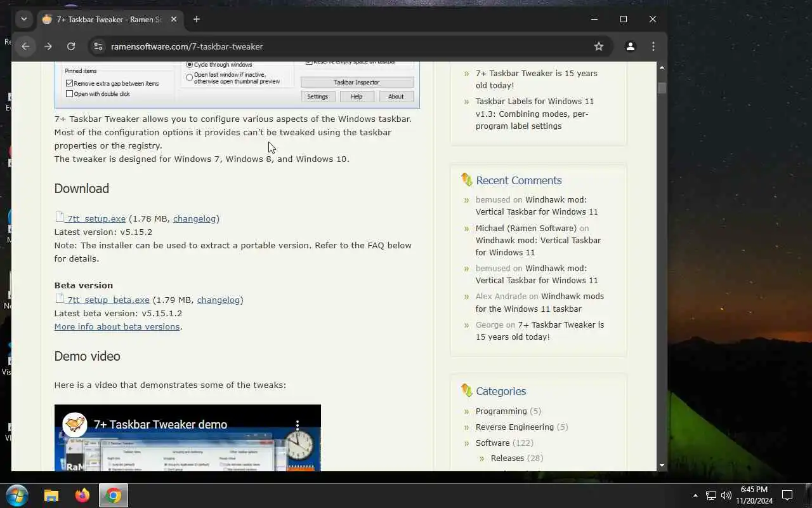812x508 pixels.
Task: Click the video channel avatar icon
Action: pyautogui.click(x=75, y=425)
